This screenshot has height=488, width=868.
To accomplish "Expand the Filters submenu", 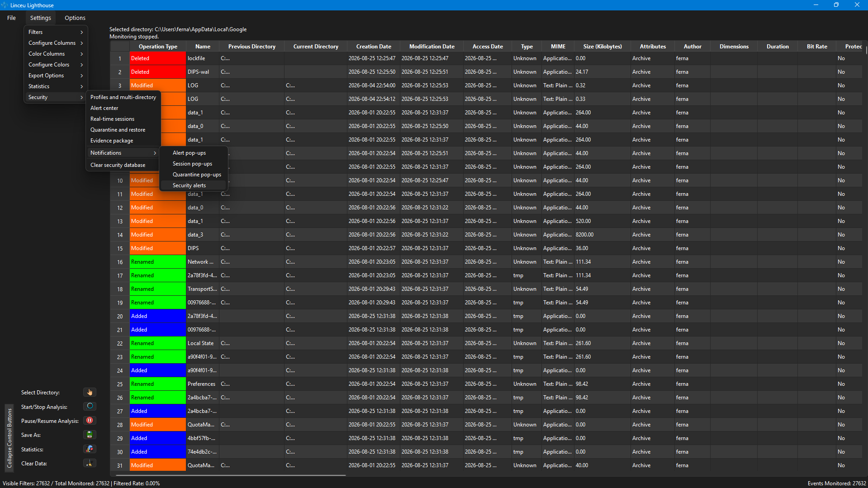I will 56,32.
